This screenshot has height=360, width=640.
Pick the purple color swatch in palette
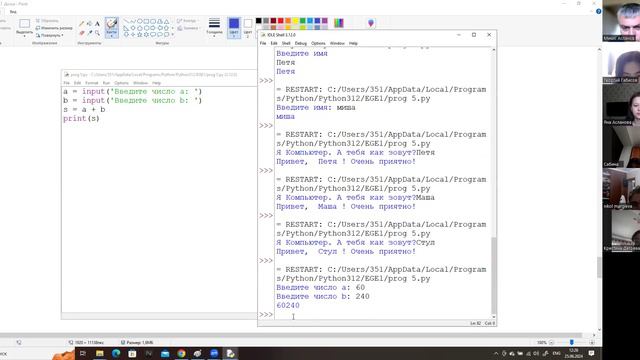pyautogui.click(x=324, y=21)
